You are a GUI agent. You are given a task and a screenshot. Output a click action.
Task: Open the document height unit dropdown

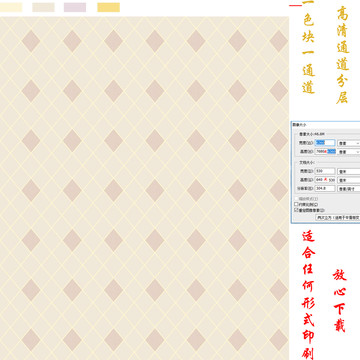[x=349, y=180]
